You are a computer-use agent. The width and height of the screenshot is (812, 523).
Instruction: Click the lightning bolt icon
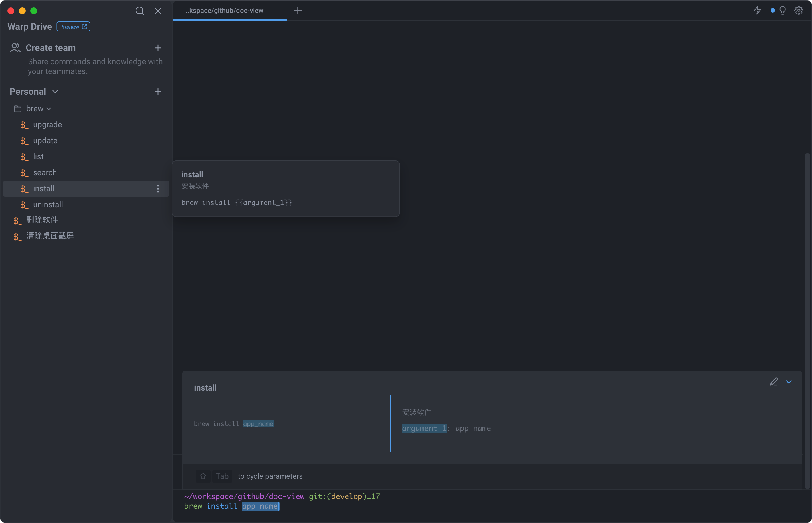click(757, 11)
